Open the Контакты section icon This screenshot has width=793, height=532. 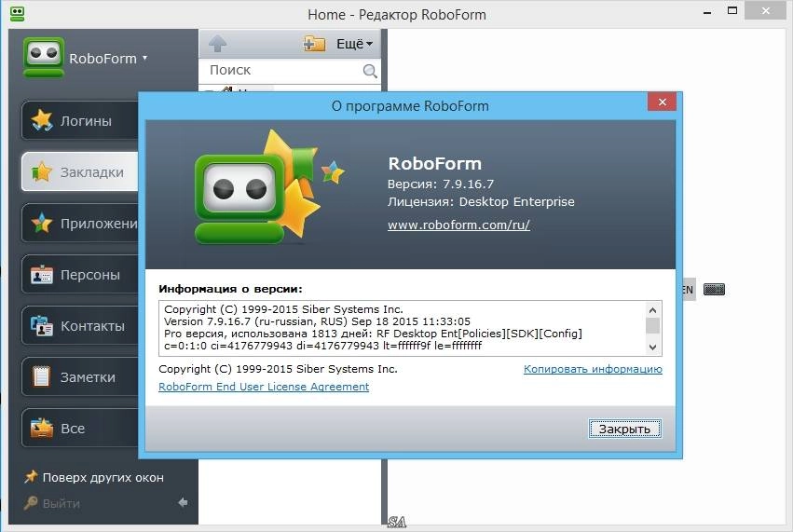pyautogui.click(x=42, y=326)
